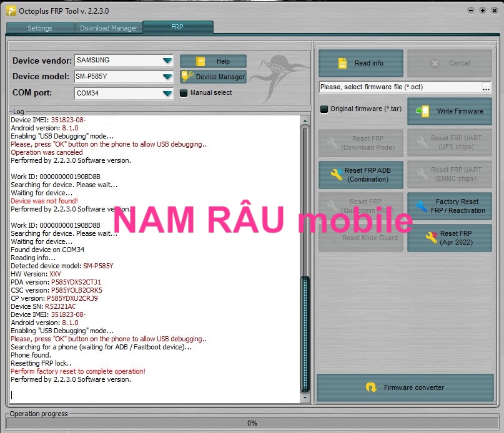Screen dimensions: 504x433
Task: Click the Help button
Action: coord(213,61)
